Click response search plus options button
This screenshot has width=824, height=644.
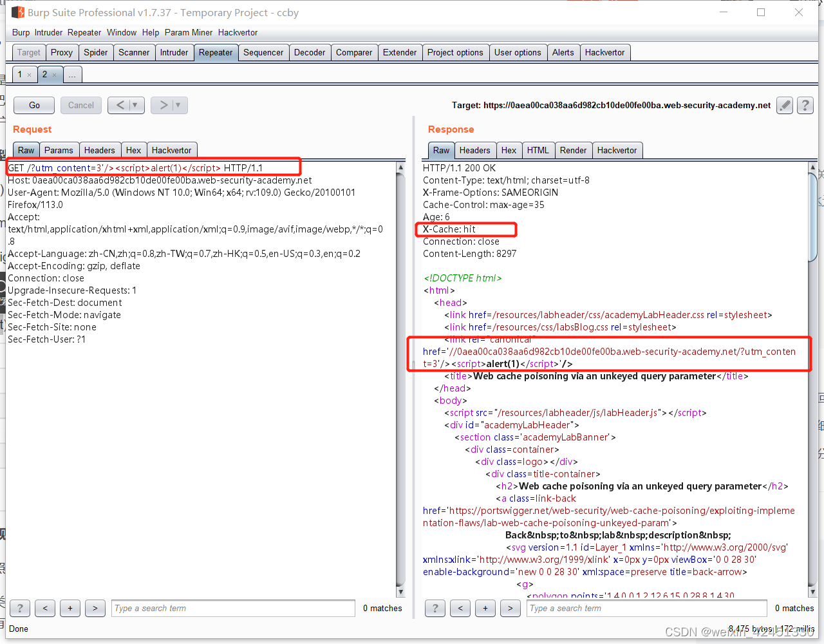[x=485, y=608]
